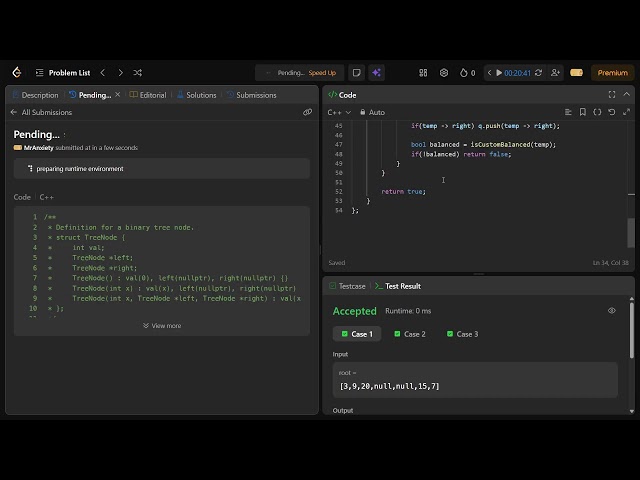Click line 52 'return true;' in editor
Screen dimensions: 640x480
click(403, 191)
